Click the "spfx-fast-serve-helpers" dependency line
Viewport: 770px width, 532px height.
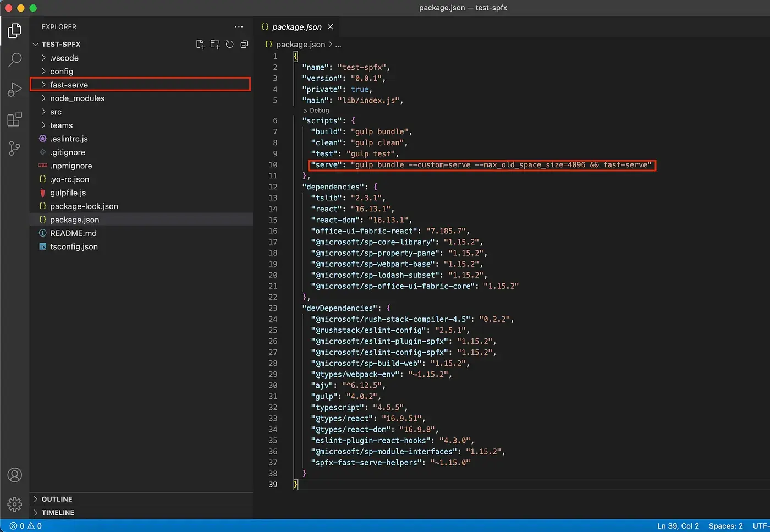coord(390,463)
